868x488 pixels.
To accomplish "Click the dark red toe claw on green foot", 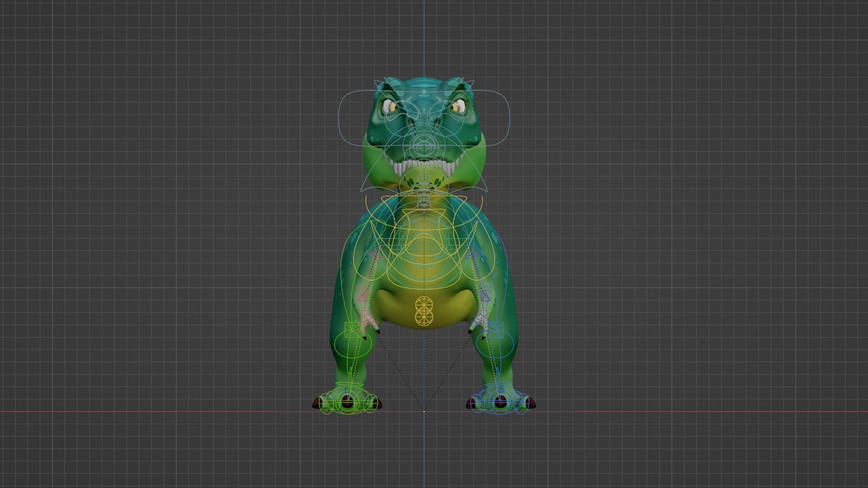I will [316, 403].
